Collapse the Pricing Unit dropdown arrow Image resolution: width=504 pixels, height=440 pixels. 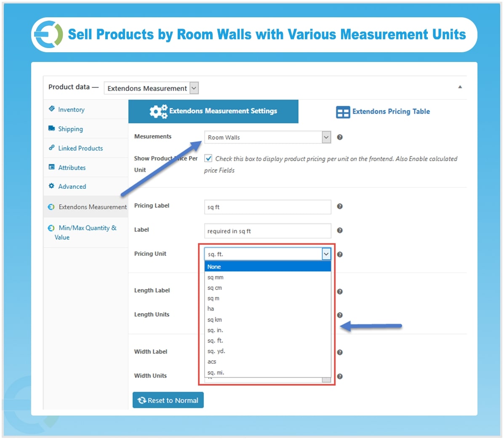(326, 254)
